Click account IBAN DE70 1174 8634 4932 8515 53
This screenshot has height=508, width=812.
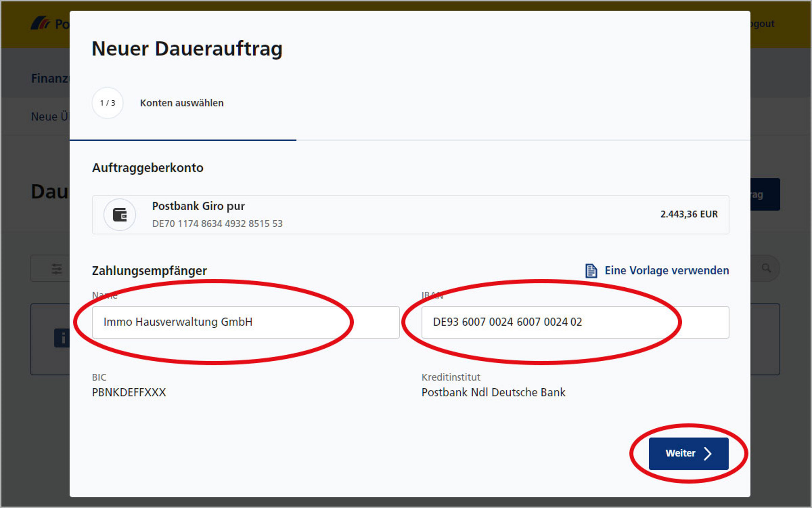pyautogui.click(x=217, y=224)
